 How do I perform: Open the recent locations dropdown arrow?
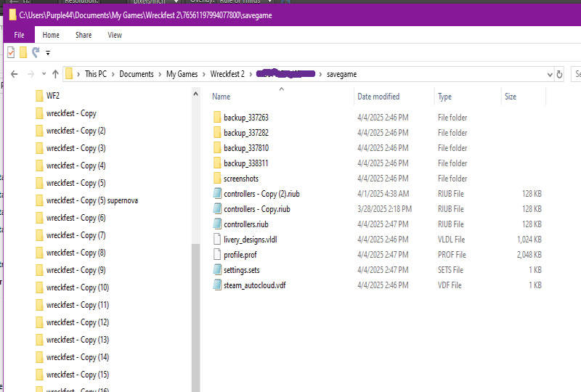44,74
